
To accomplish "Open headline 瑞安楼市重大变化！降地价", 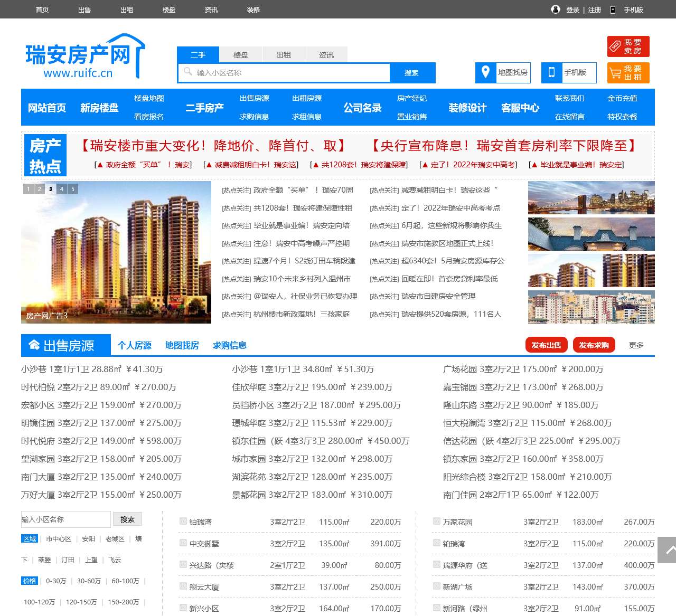I will pyautogui.click(x=213, y=146).
